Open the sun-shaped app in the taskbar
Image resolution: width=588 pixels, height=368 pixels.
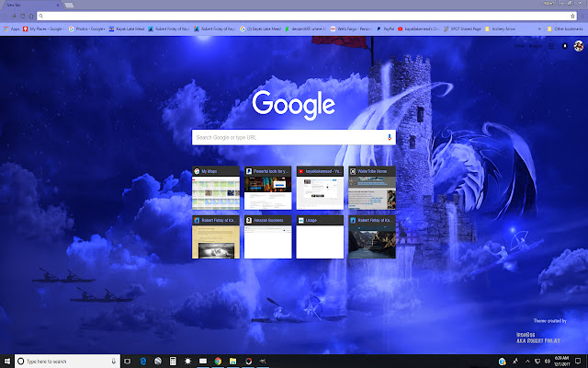(x=187, y=362)
